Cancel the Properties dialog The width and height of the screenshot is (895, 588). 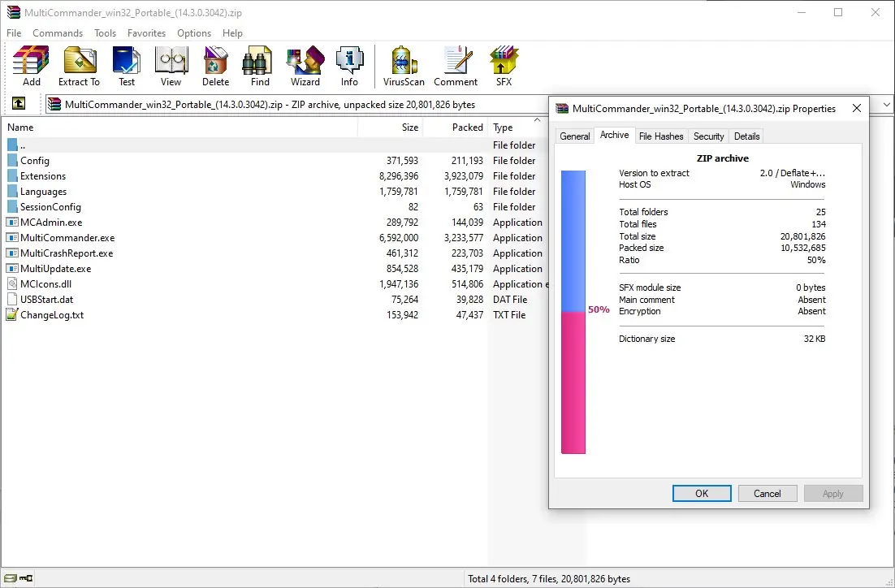[767, 493]
